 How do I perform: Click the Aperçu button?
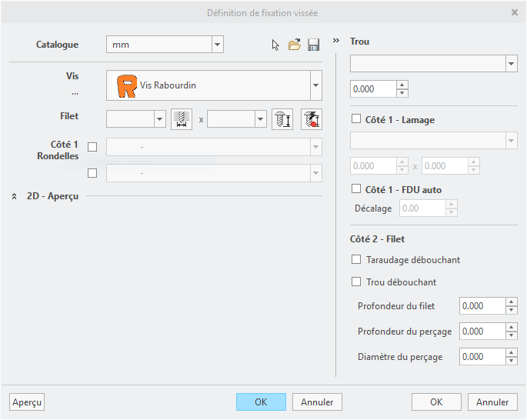[x=27, y=402]
